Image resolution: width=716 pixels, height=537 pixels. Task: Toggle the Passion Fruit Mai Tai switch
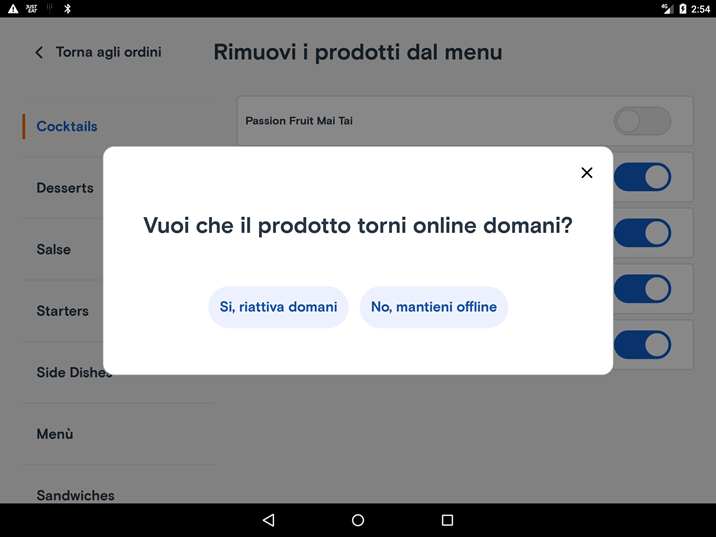(x=642, y=121)
